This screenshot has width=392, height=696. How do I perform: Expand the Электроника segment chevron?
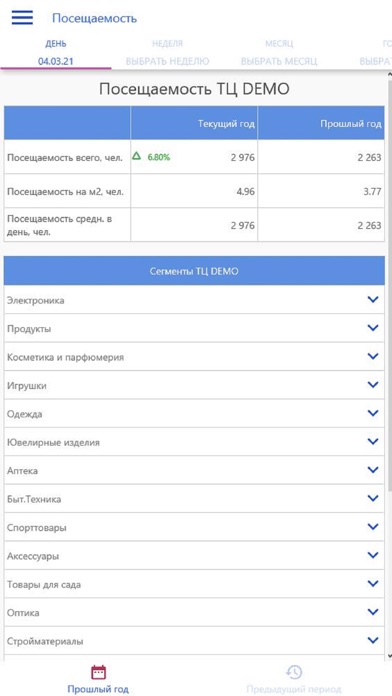click(x=373, y=300)
